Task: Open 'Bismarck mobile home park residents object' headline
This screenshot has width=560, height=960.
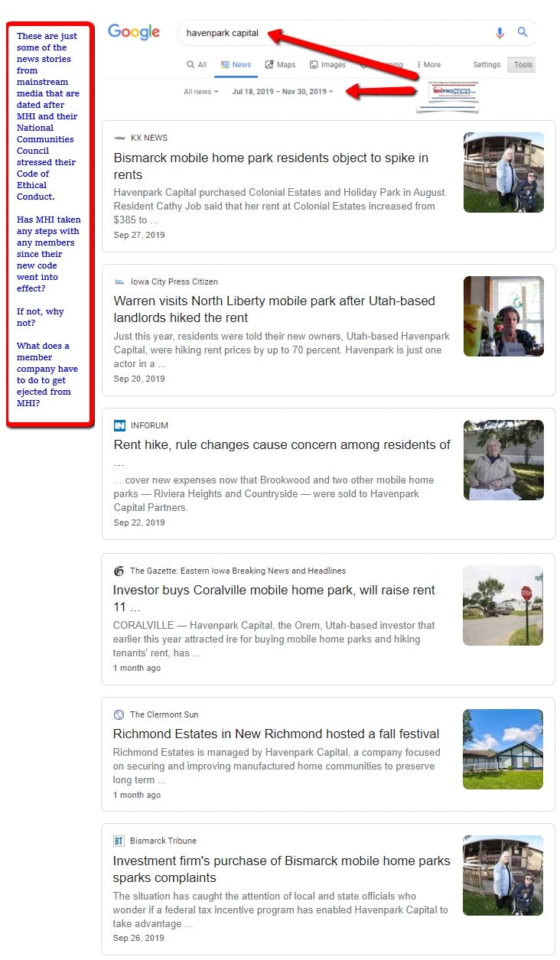Action: pyautogui.click(x=271, y=166)
